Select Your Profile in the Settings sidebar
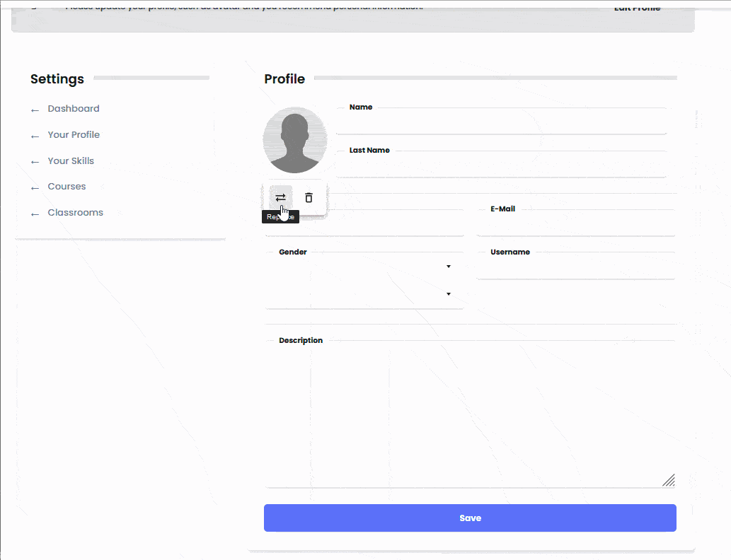 74,134
